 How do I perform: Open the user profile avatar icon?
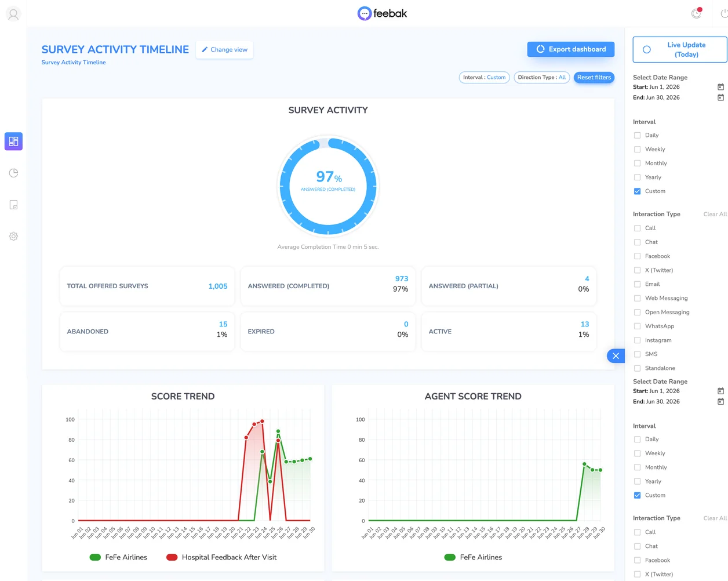pyautogui.click(x=13, y=14)
